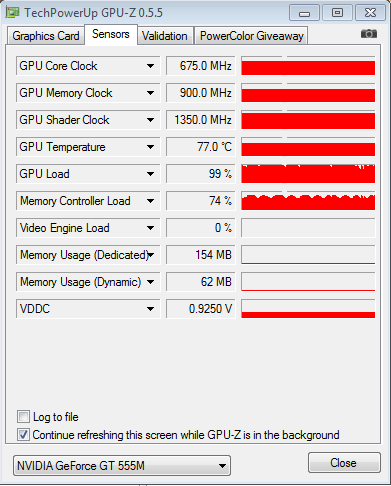Click the GPU Load history graph
Image resolution: width=391 pixels, height=486 pixels.
click(308, 174)
